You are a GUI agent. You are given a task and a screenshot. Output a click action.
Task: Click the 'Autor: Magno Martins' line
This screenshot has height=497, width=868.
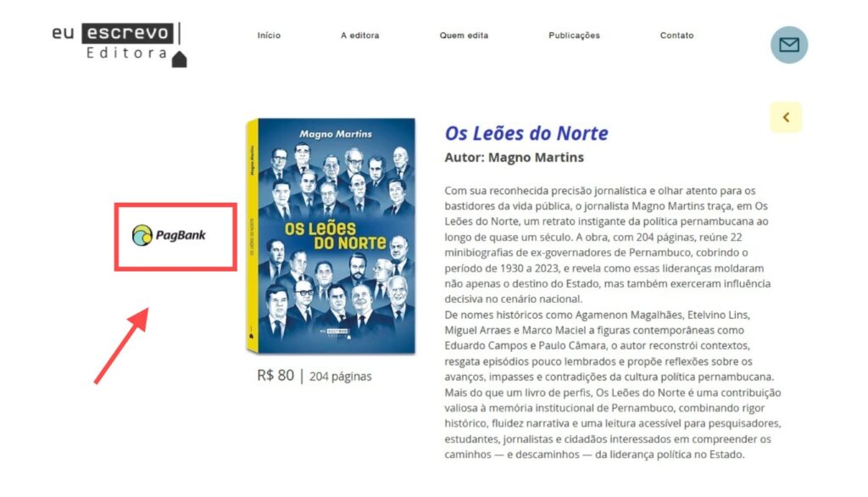click(x=515, y=158)
